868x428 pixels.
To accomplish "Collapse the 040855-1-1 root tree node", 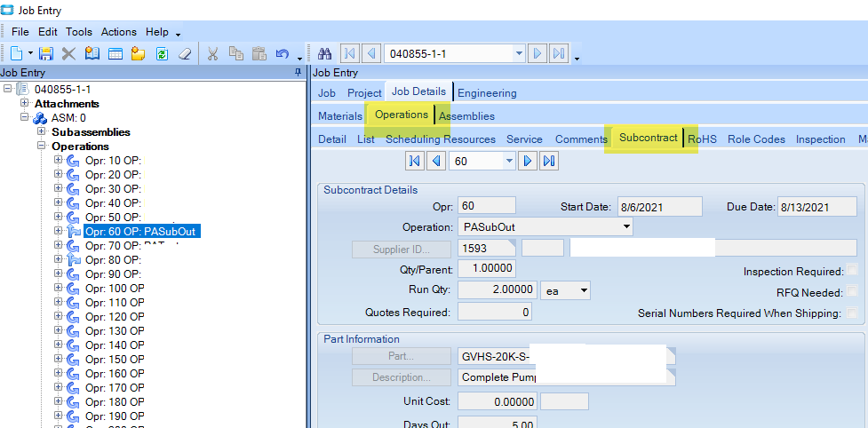I will [7, 89].
